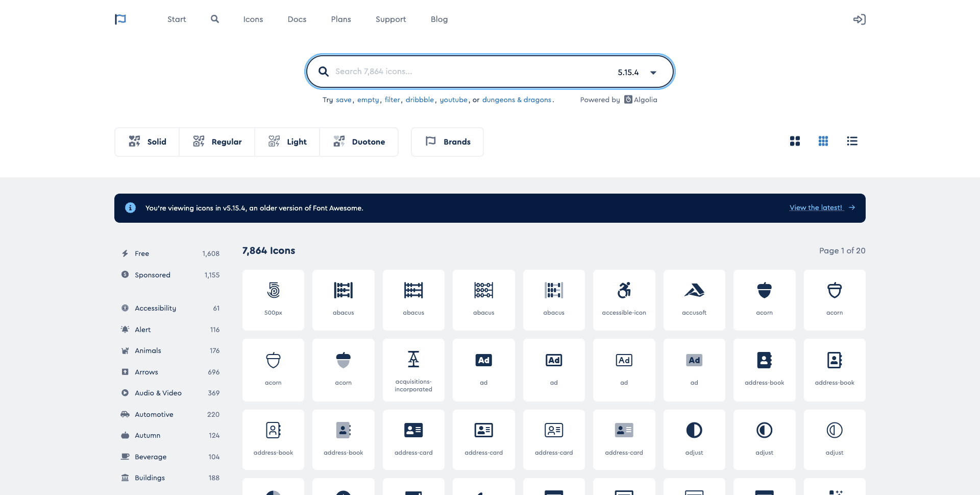Image resolution: width=980 pixels, height=495 pixels.
Task: Open the Blog page
Action: coord(439,19)
